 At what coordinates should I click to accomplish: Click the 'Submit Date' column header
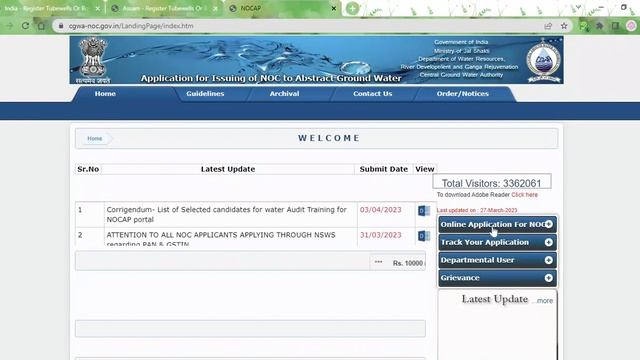pyautogui.click(x=383, y=169)
